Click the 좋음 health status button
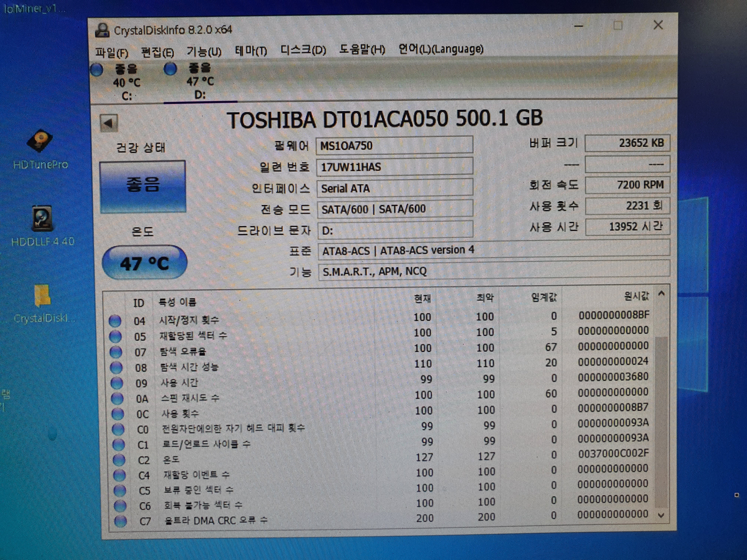 tap(142, 187)
